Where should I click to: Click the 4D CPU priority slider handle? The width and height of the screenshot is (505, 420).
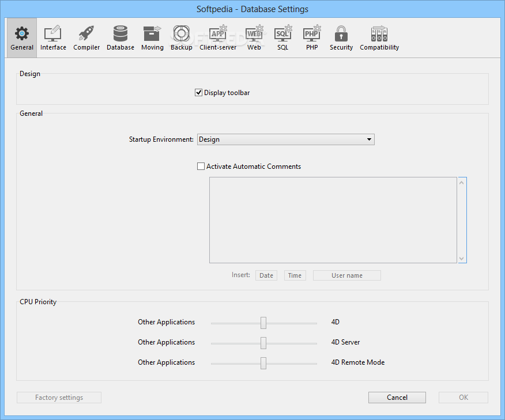[x=263, y=323]
